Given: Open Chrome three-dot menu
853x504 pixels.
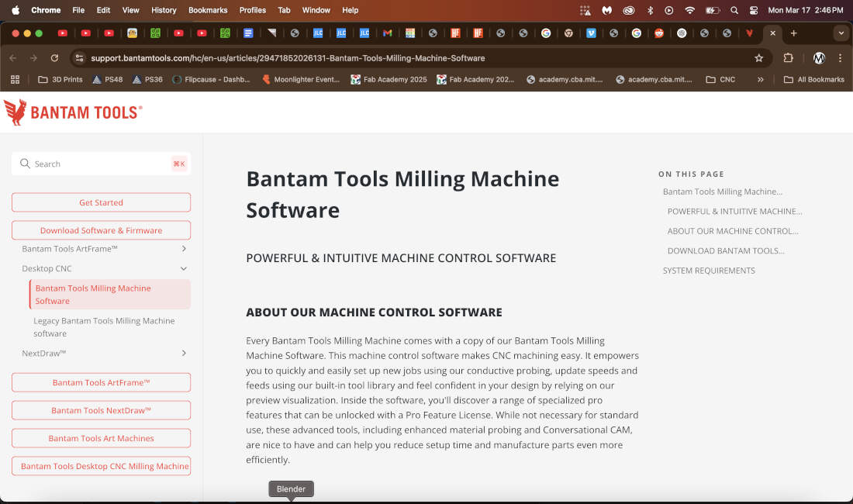Looking at the screenshot, I should click(840, 58).
